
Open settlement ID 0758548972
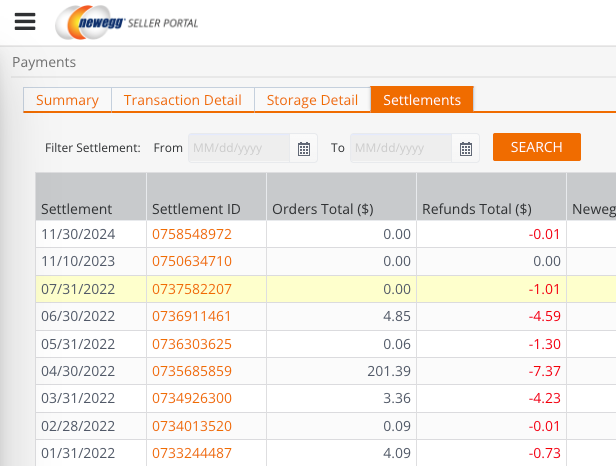[x=192, y=234]
